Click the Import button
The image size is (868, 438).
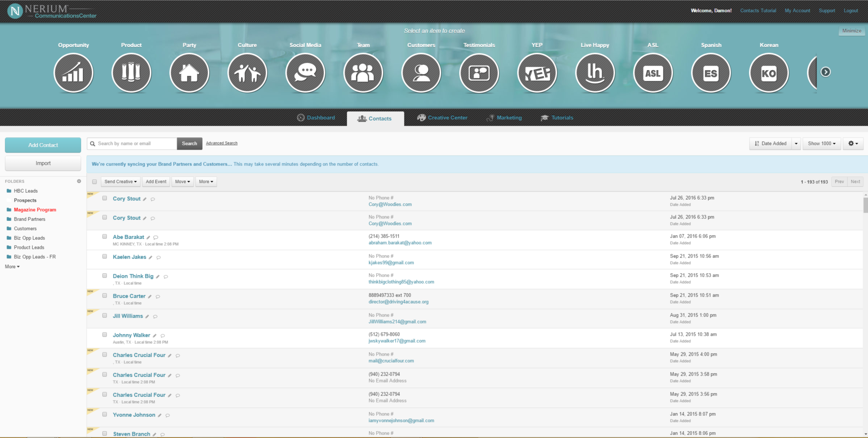click(43, 163)
